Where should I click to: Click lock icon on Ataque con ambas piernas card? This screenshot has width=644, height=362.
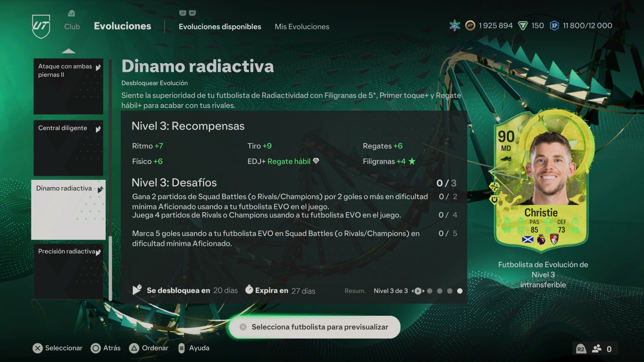click(x=98, y=67)
